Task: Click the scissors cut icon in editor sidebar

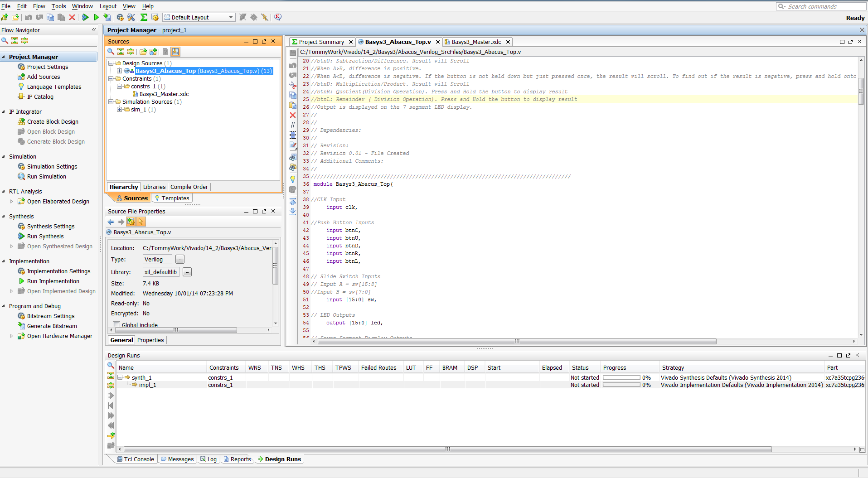Action: (293, 85)
